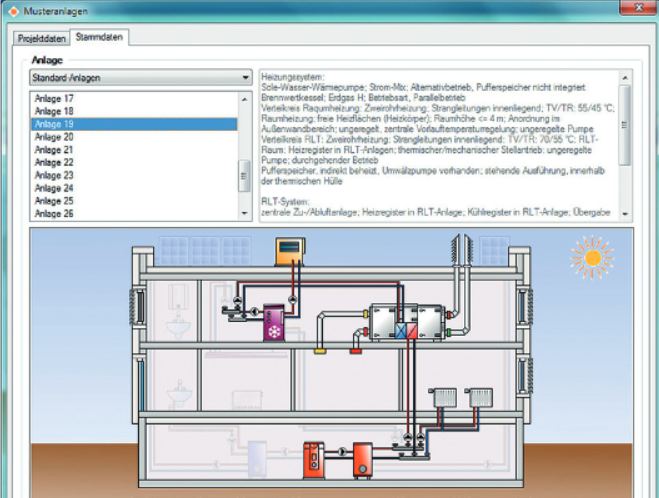Click the red condensing boiler in basement

314,460
